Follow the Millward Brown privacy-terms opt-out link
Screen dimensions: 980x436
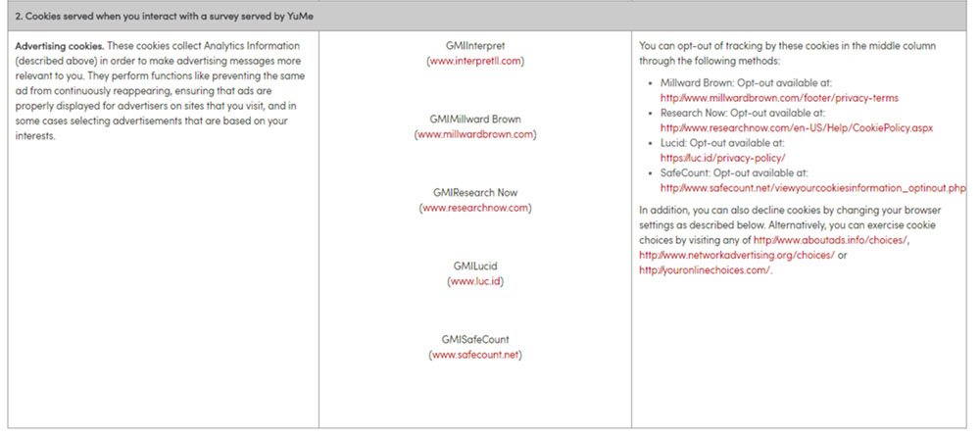click(x=779, y=98)
